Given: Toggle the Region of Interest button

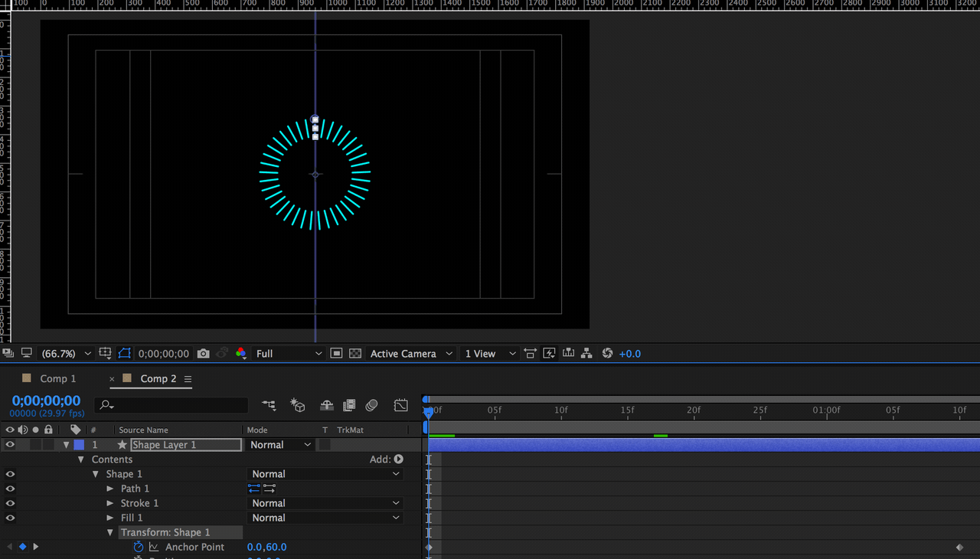Looking at the screenshot, I should [x=336, y=353].
